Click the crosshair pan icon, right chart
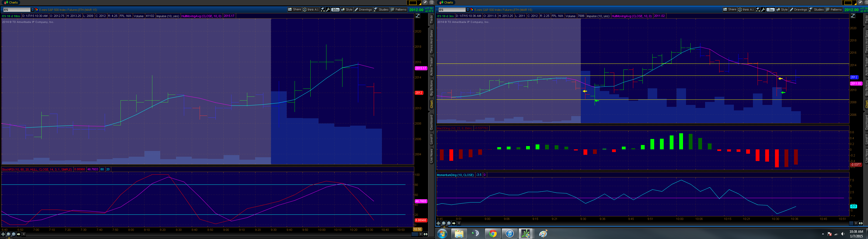The image size is (868, 239). (x=439, y=223)
